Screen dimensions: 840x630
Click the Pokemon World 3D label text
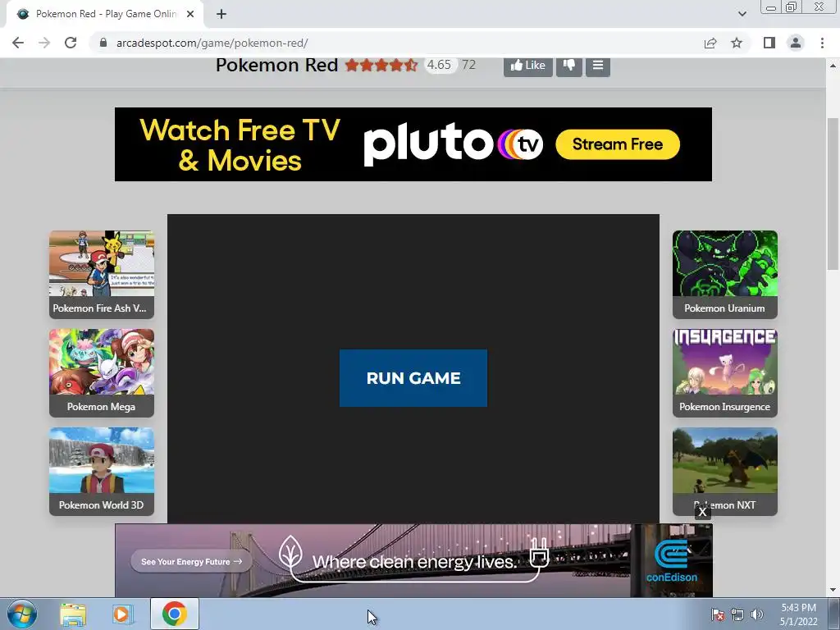coord(101,505)
